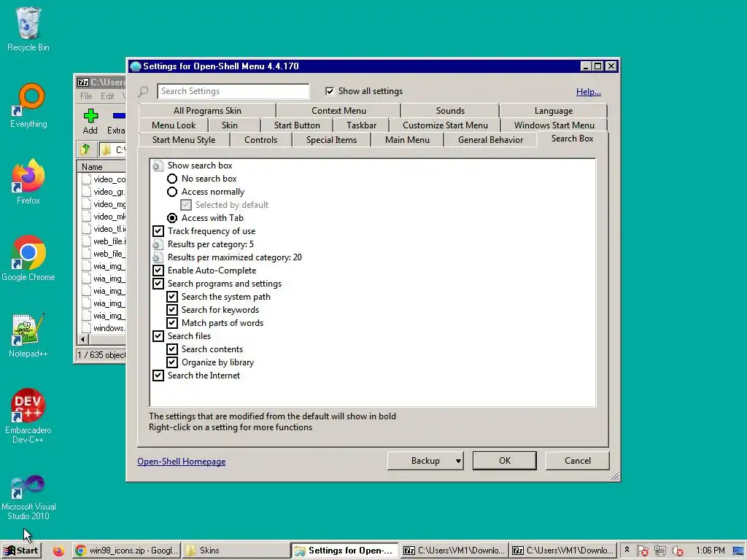
Task: Click the show desktop icon at taskbar end
Action: click(x=738, y=551)
